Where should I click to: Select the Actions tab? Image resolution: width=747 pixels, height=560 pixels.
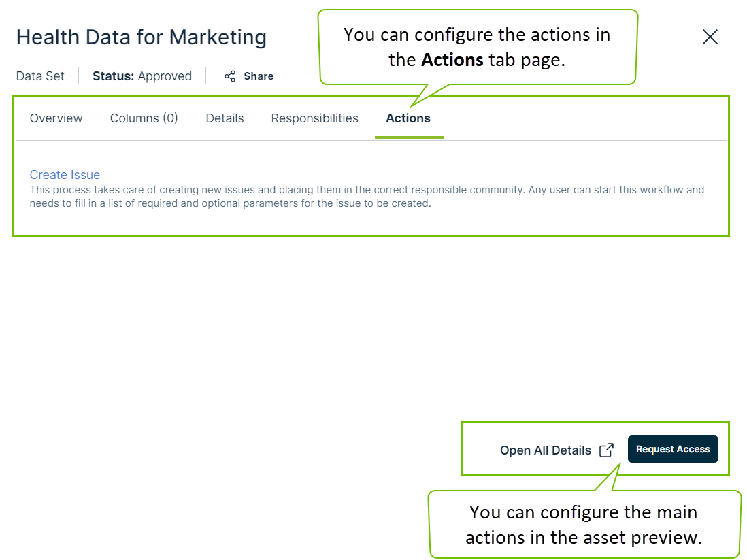pyautogui.click(x=408, y=118)
